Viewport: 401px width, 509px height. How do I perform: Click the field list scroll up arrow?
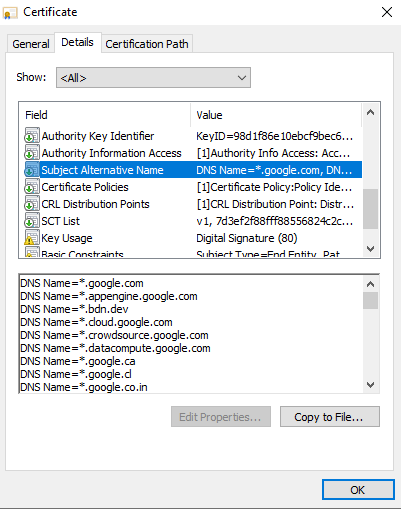coord(370,113)
